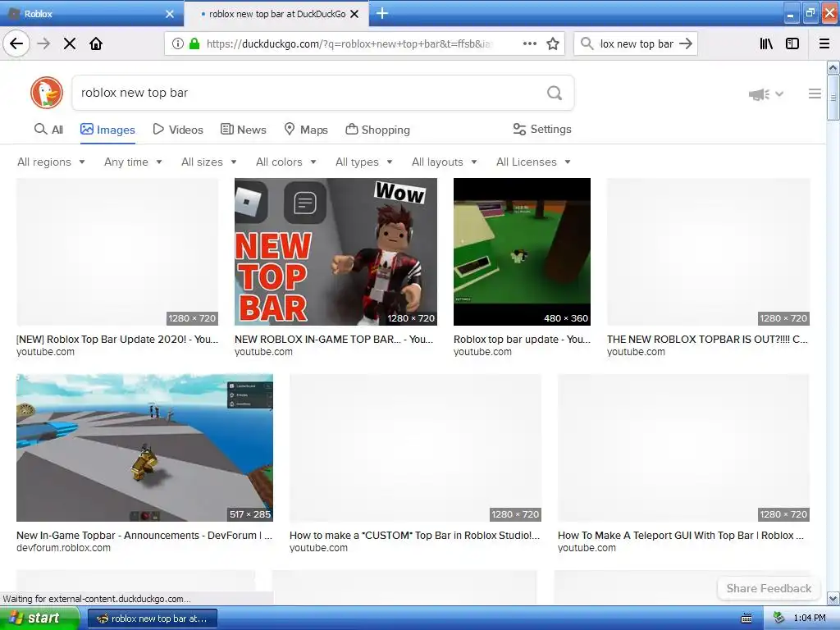Expand the All regions filter
840x630 pixels.
pyautogui.click(x=51, y=162)
